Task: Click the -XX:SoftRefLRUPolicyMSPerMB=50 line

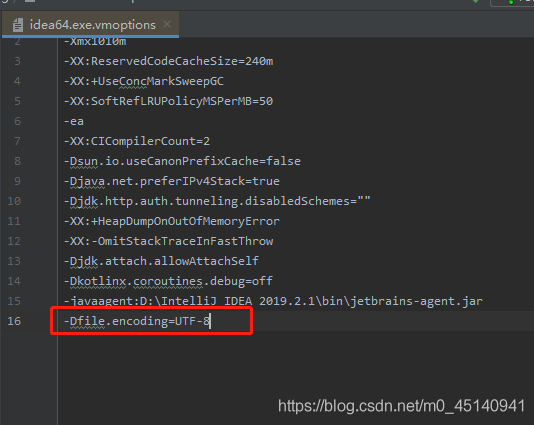Action: 169,101
